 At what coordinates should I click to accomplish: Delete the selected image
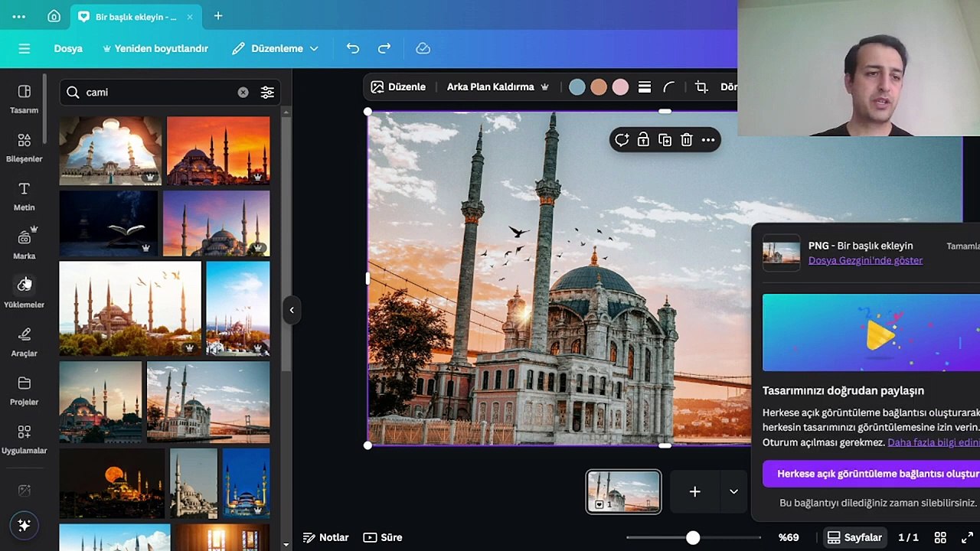[687, 140]
